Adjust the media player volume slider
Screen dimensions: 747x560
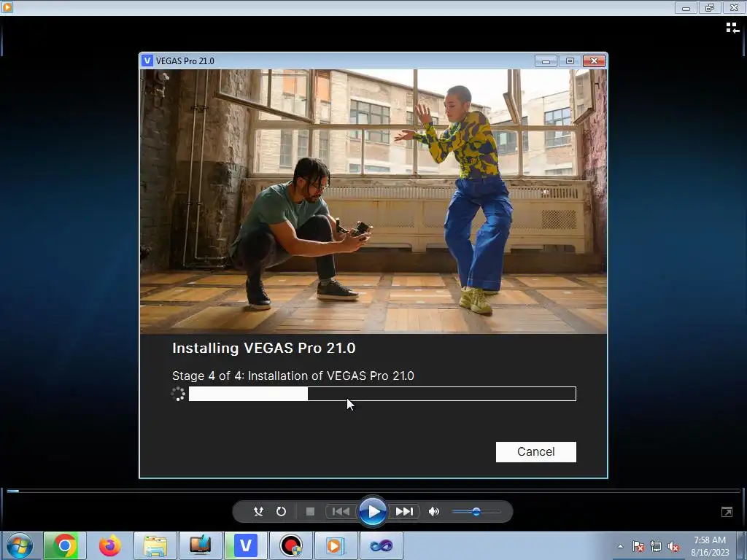pos(476,512)
